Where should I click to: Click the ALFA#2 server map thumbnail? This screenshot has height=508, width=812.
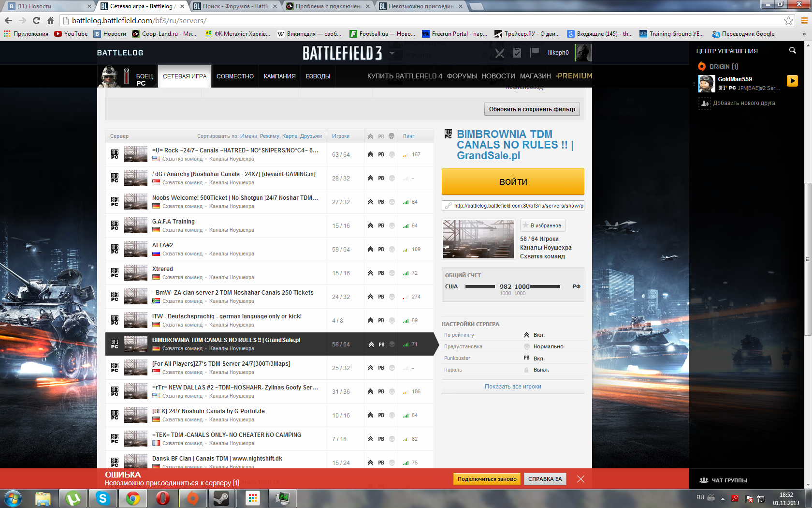(x=136, y=249)
